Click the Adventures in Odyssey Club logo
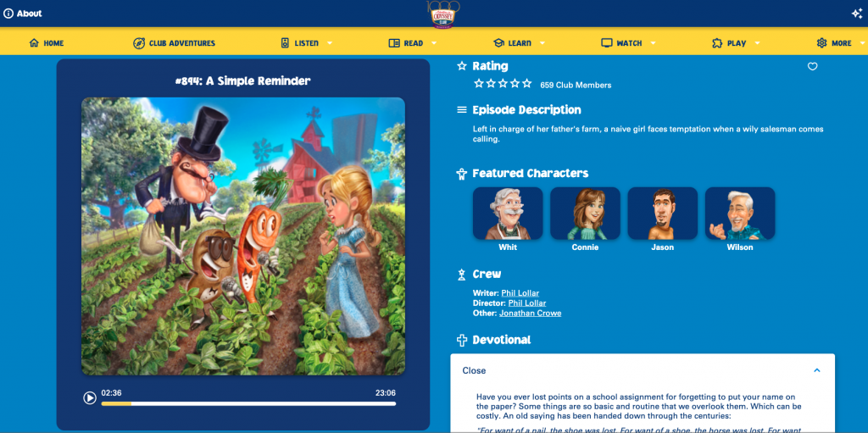 446,15
